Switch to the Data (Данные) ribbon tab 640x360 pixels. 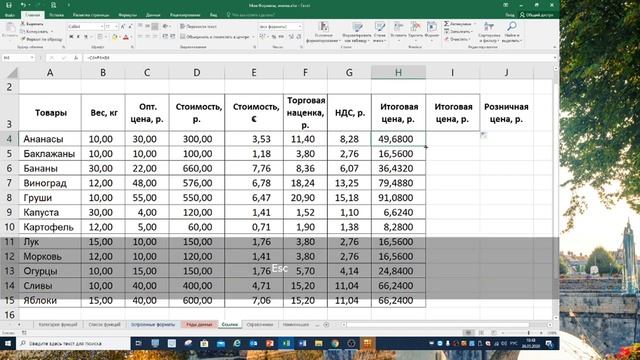pos(153,15)
